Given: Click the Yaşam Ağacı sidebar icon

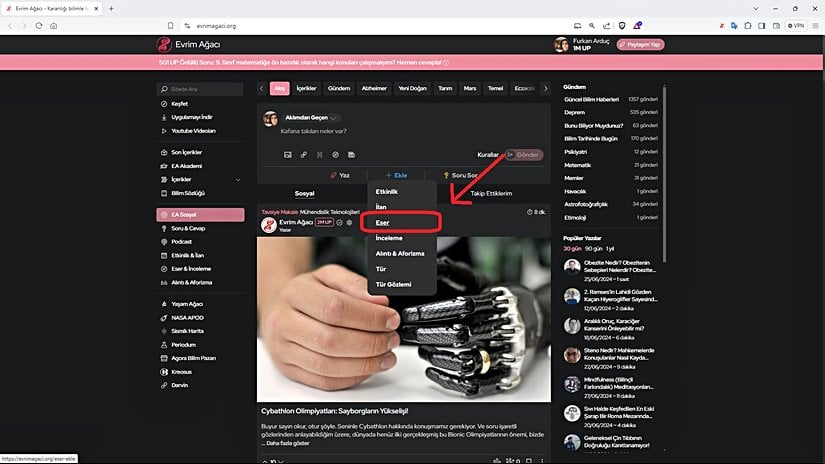Looking at the screenshot, I should point(163,304).
